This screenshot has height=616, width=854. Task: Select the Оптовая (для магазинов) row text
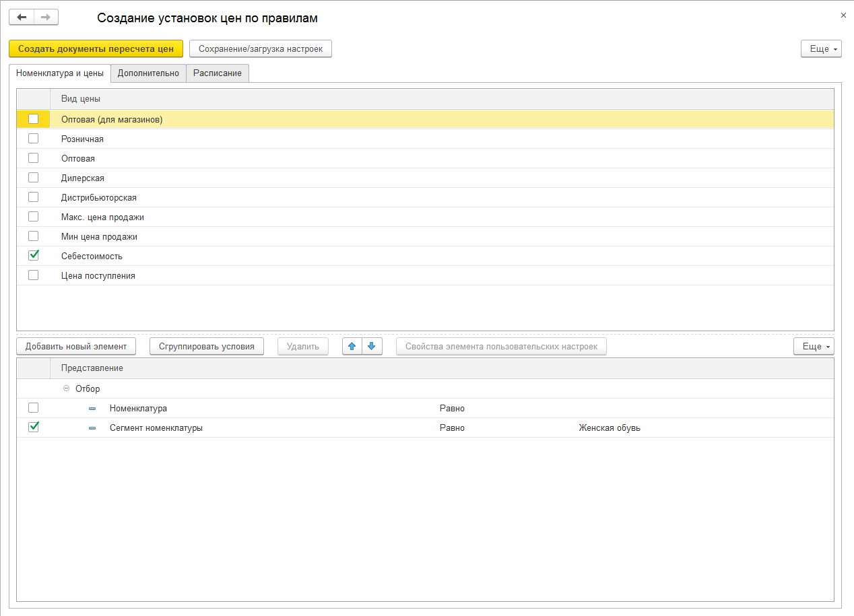click(x=112, y=120)
